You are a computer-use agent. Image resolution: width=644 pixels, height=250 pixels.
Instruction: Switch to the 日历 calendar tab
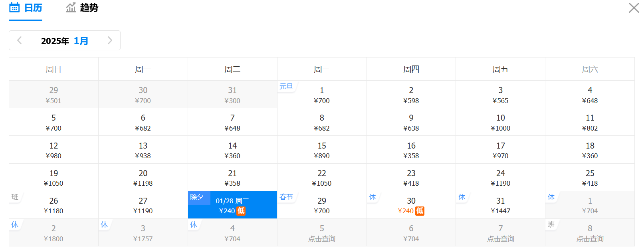pyautogui.click(x=26, y=8)
